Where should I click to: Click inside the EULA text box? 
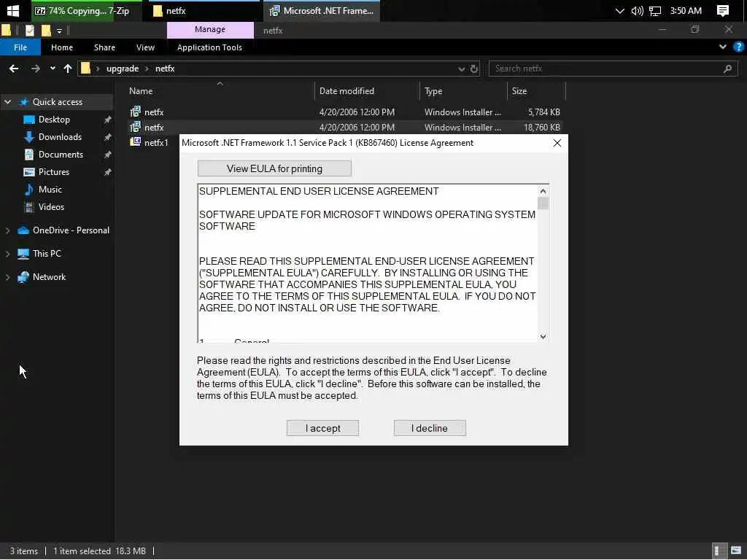pyautogui.click(x=368, y=262)
